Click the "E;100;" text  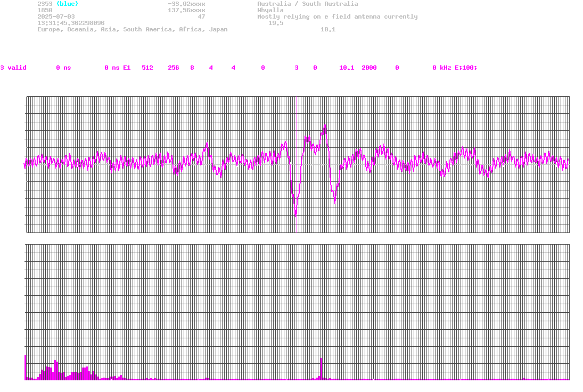click(466, 68)
